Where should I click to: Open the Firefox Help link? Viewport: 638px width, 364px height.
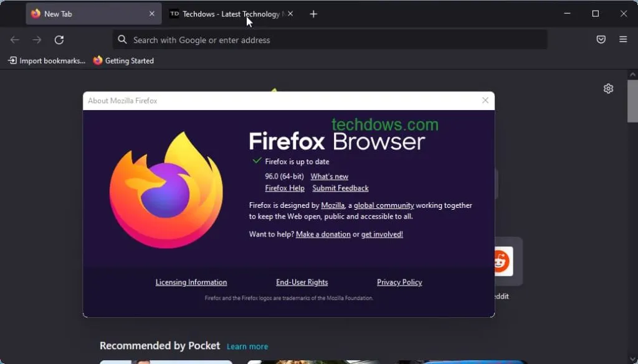tap(285, 188)
